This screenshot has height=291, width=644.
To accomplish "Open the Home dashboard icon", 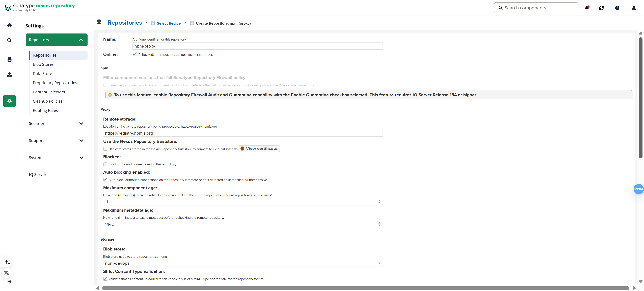I will pyautogui.click(x=10, y=25).
